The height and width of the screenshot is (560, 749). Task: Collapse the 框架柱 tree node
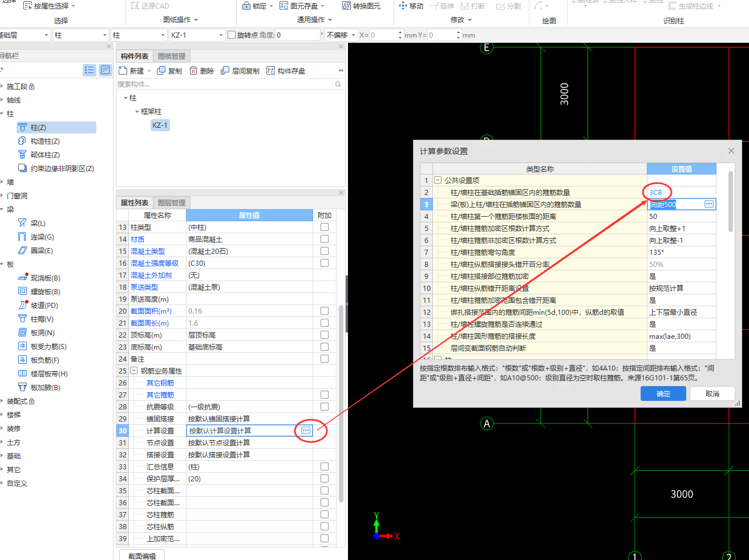point(137,112)
